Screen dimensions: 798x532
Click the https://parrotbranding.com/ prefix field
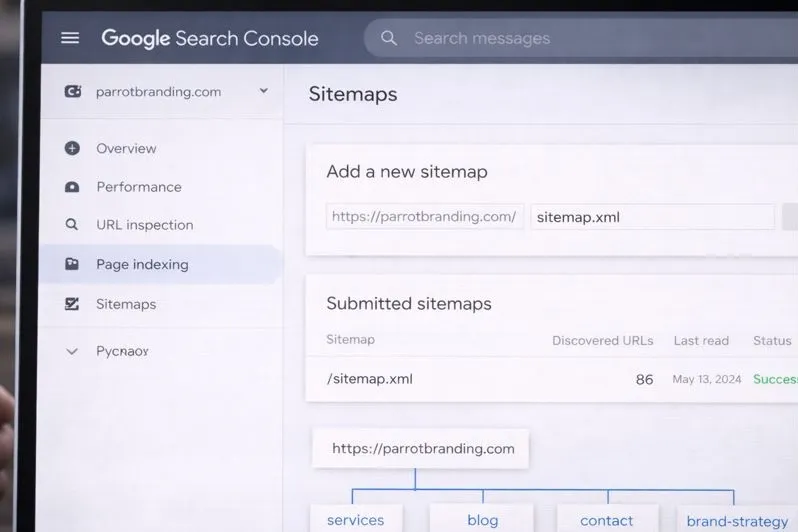coord(424,217)
